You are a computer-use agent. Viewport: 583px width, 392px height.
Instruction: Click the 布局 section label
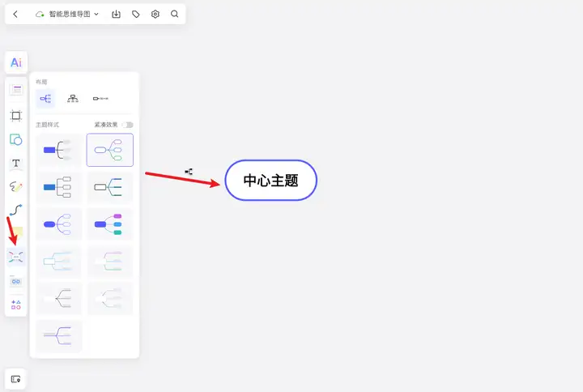tap(41, 82)
